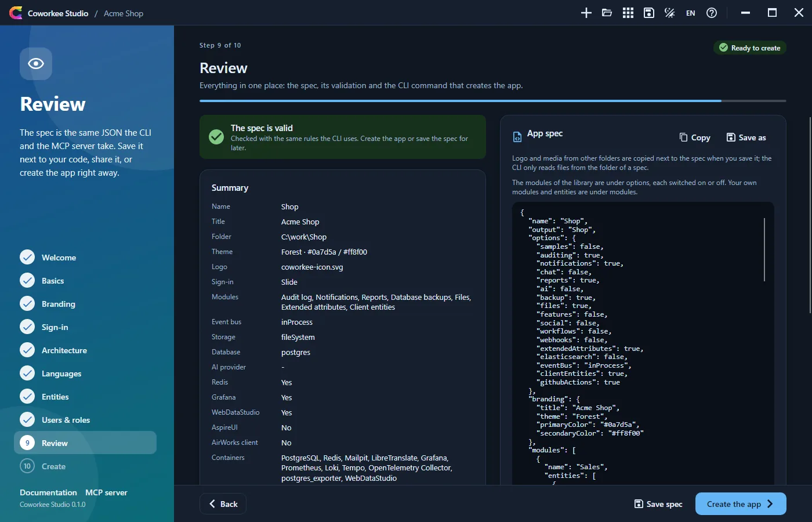
Task: Open the folder icon in title bar
Action: (x=607, y=13)
